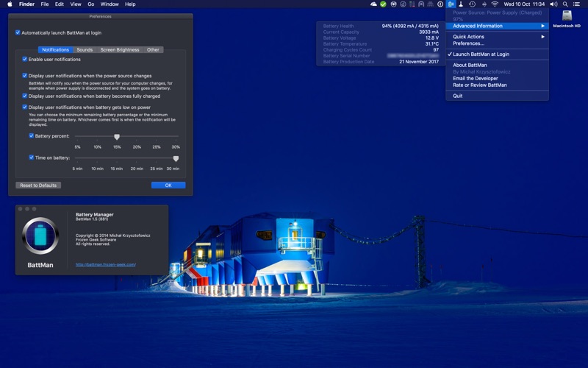Switch to the Other tab

(x=153, y=49)
